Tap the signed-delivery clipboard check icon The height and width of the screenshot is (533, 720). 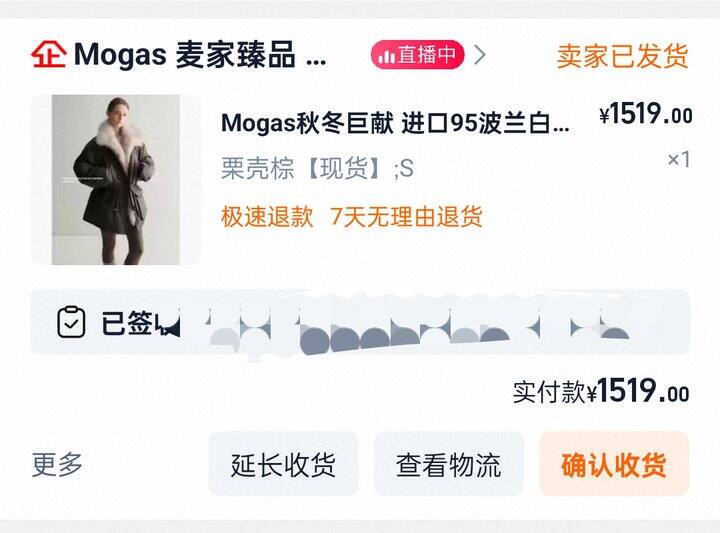pyautogui.click(x=71, y=322)
